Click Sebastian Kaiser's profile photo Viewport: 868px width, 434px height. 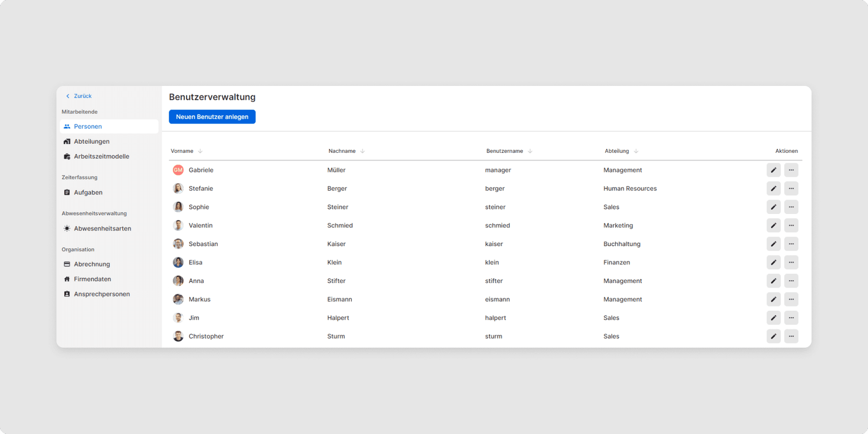click(x=178, y=244)
